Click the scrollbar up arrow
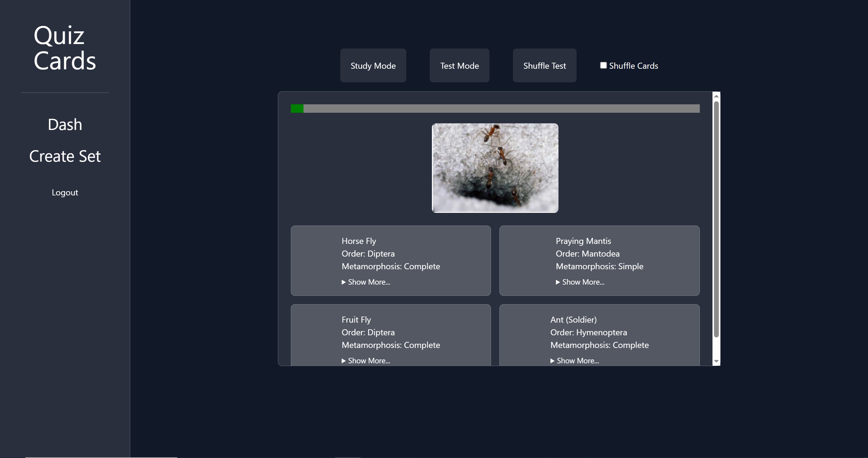 tap(716, 96)
